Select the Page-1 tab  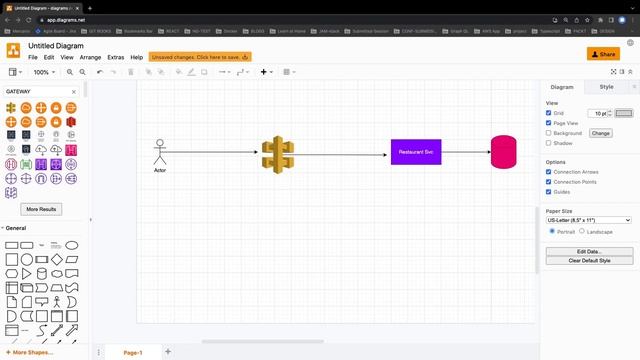click(133, 352)
